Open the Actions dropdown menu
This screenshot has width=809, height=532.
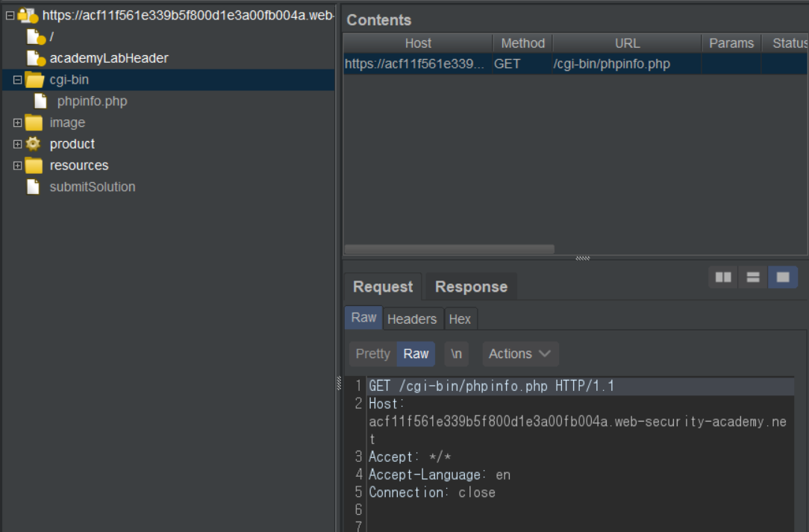520,354
